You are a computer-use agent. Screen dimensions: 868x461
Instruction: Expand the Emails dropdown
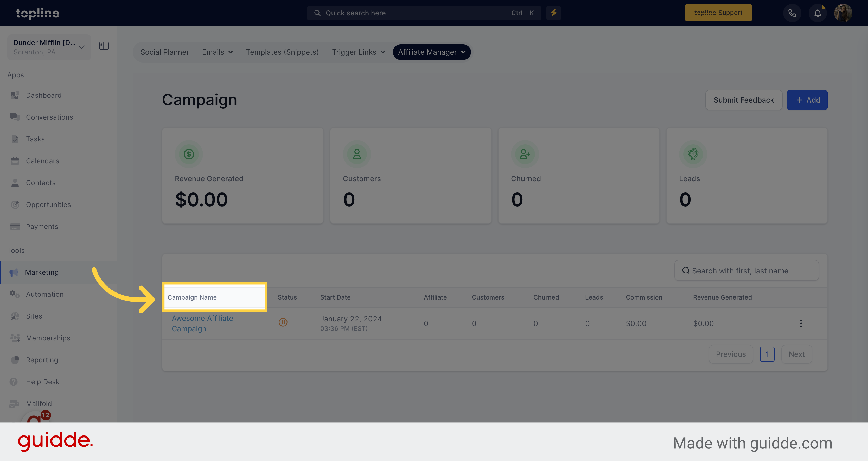[217, 52]
